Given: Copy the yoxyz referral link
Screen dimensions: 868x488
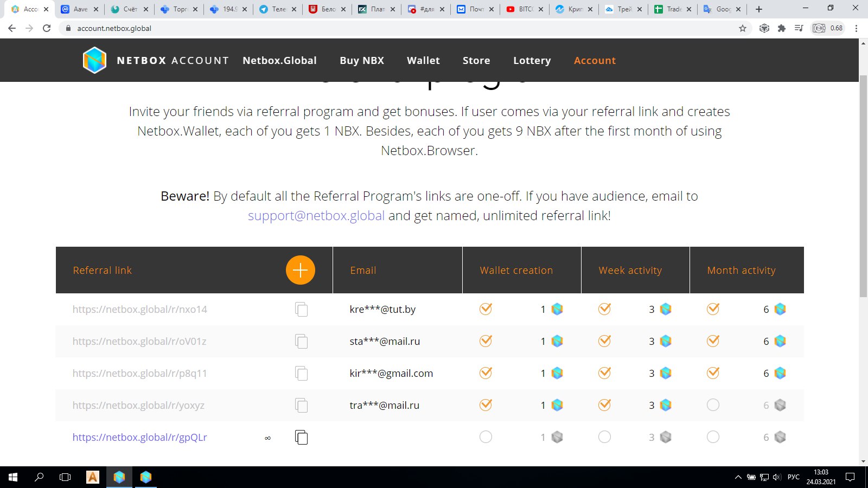Looking at the screenshot, I should tap(301, 406).
